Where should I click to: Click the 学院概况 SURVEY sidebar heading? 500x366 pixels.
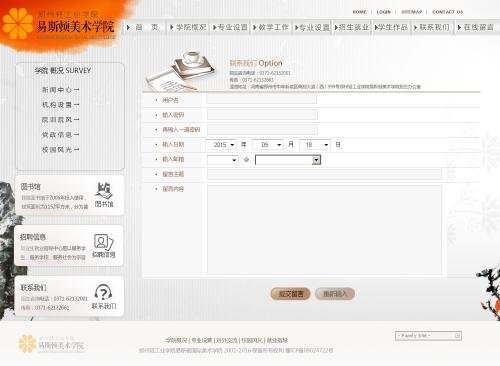[63, 70]
